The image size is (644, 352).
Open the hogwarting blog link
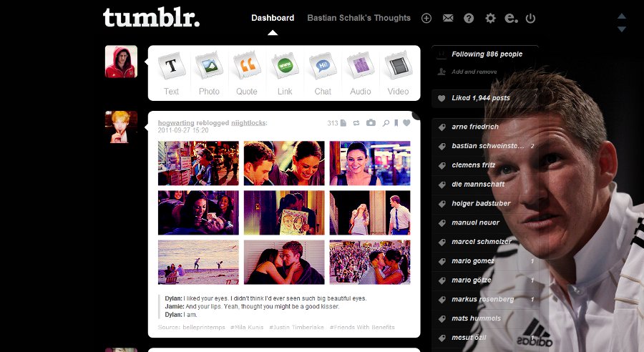click(176, 123)
